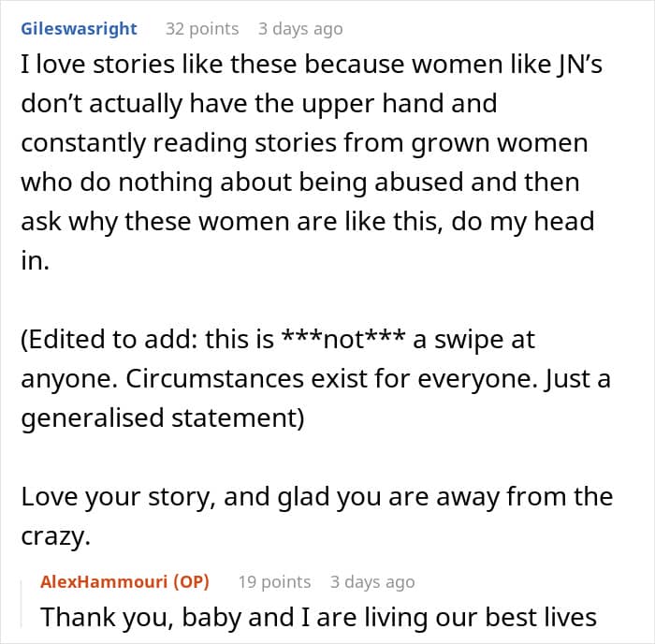
Task: Click the "(OP)" badge next to AlexHammouri
Action: 191,581
